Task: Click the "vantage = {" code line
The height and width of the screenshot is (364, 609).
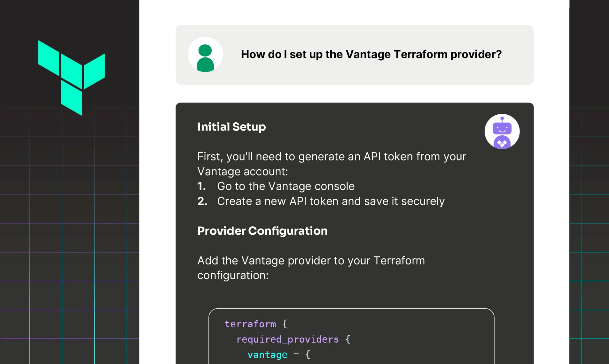Action: (278, 355)
